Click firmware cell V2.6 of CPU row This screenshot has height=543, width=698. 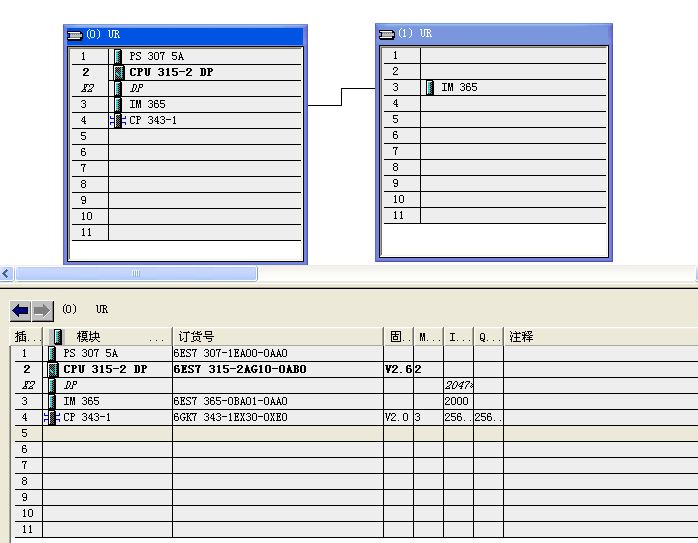398,369
